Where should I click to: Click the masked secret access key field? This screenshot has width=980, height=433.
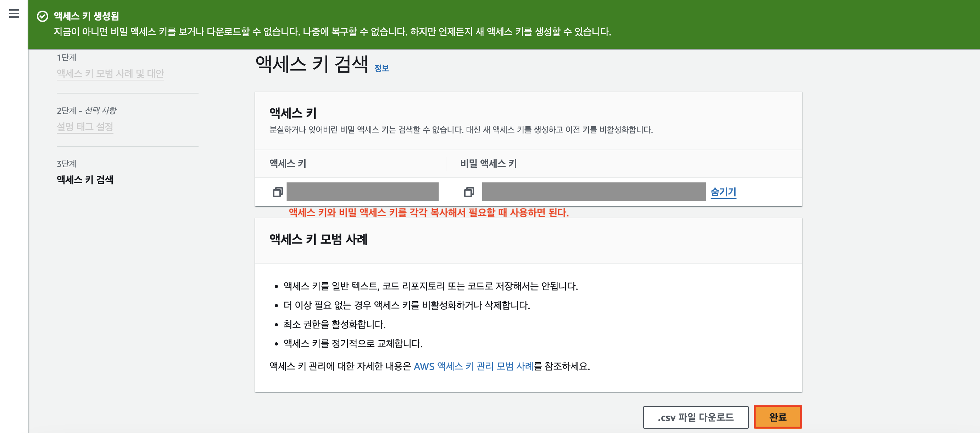594,192
